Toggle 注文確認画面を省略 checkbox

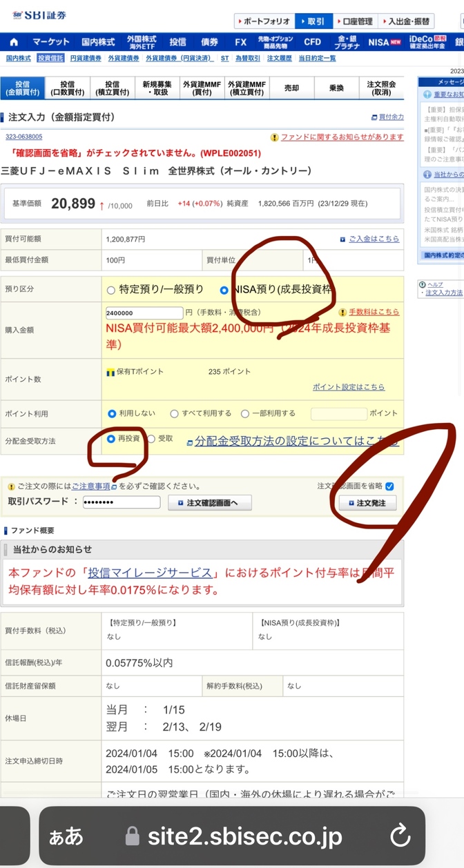click(x=390, y=486)
